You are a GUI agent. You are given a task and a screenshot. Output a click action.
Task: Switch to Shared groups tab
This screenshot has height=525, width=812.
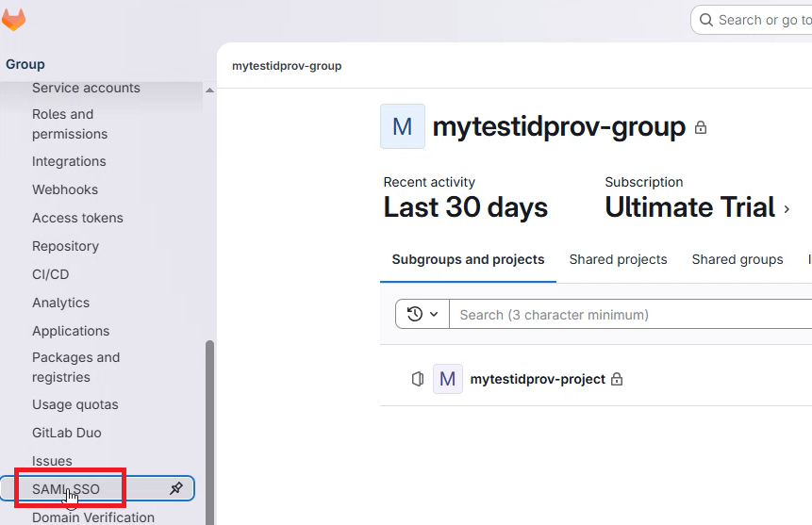tap(737, 259)
